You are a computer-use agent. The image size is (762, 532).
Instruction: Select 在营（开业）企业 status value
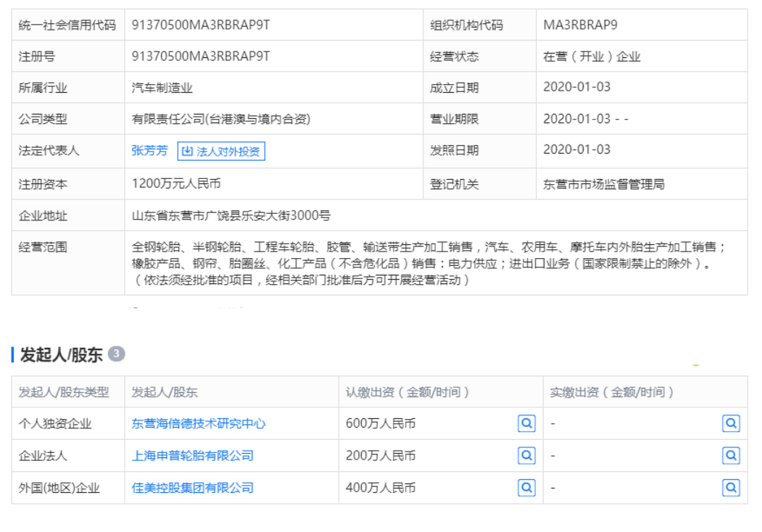pos(592,57)
